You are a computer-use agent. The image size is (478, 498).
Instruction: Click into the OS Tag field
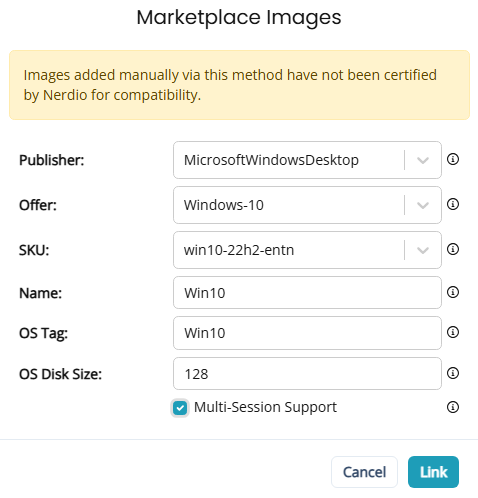point(307,333)
